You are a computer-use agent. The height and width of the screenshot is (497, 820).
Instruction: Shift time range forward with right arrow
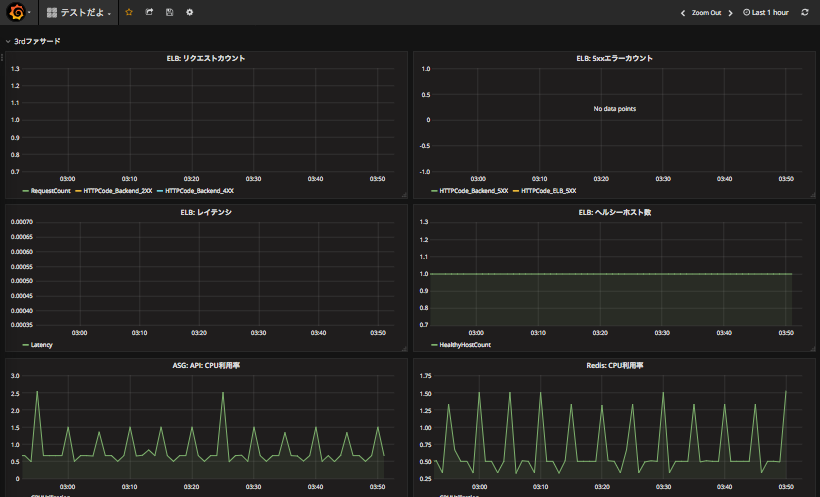pos(731,13)
